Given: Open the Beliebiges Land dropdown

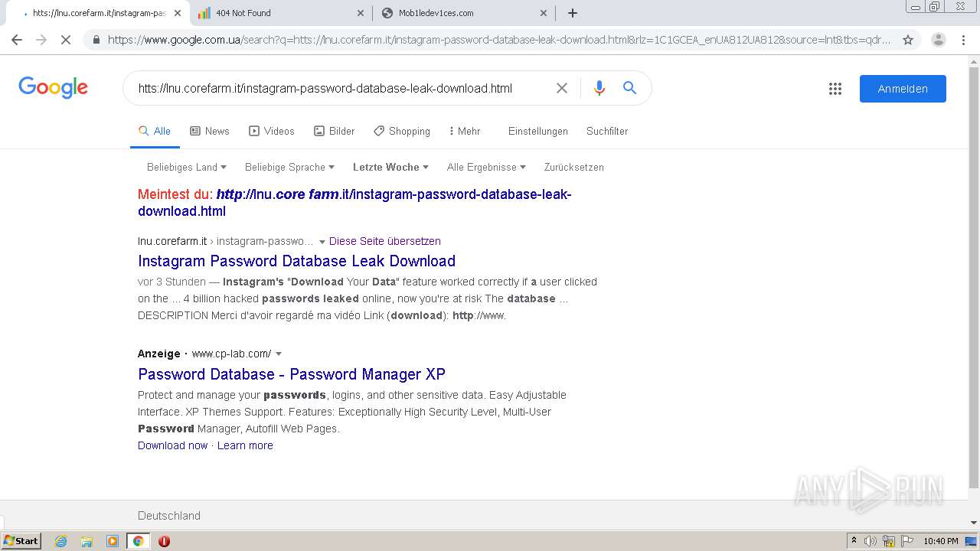Looking at the screenshot, I should coord(187,167).
